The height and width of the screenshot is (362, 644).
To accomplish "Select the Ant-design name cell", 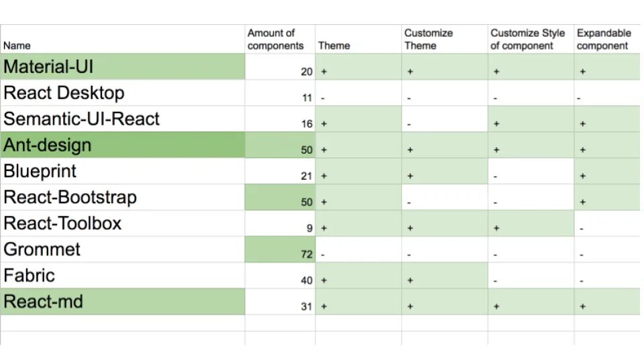I will click(x=123, y=145).
